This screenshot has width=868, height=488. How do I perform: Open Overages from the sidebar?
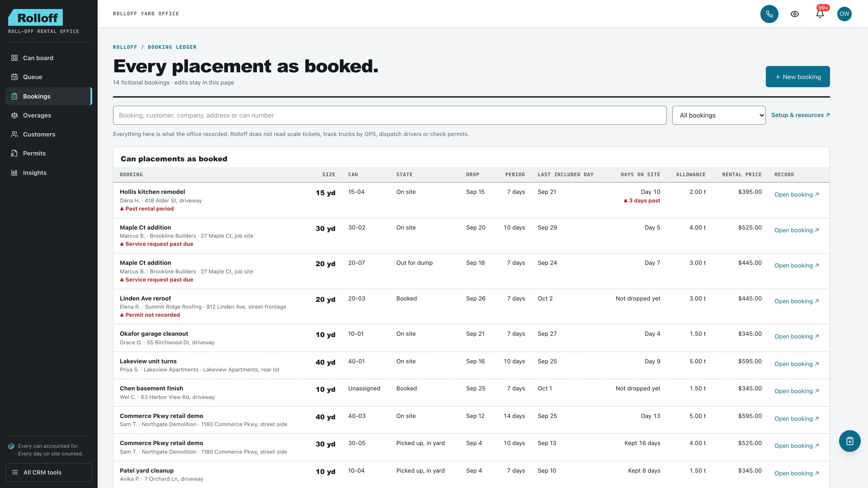49,115
